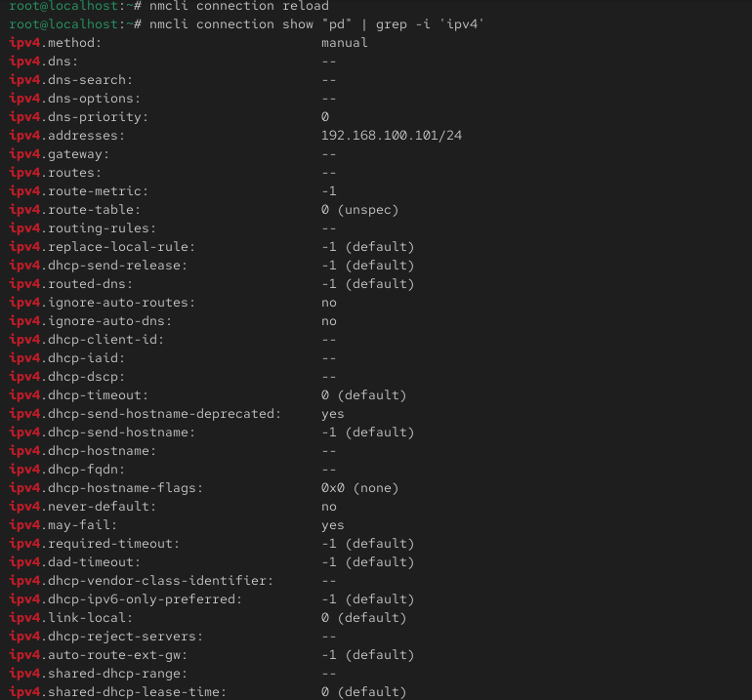Click the '0x0 (none)' hostname-flags value

click(359, 488)
